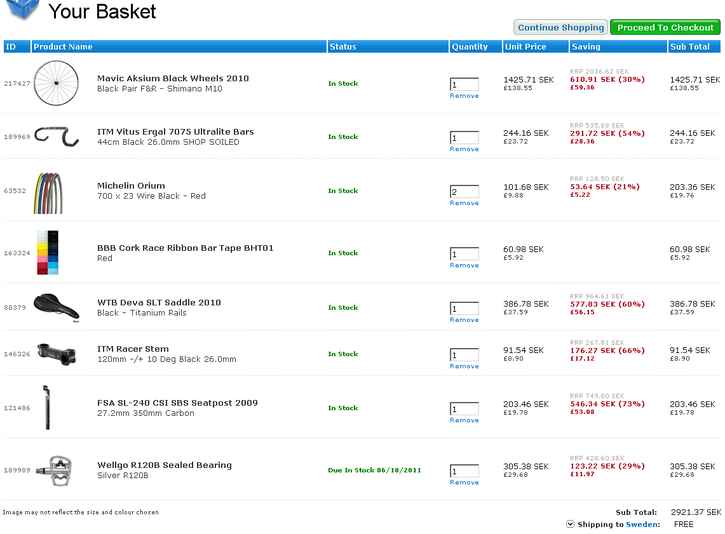The height and width of the screenshot is (534, 725).
Task: Click the 546.34 SEK (73%) saving
Action: 607,404
